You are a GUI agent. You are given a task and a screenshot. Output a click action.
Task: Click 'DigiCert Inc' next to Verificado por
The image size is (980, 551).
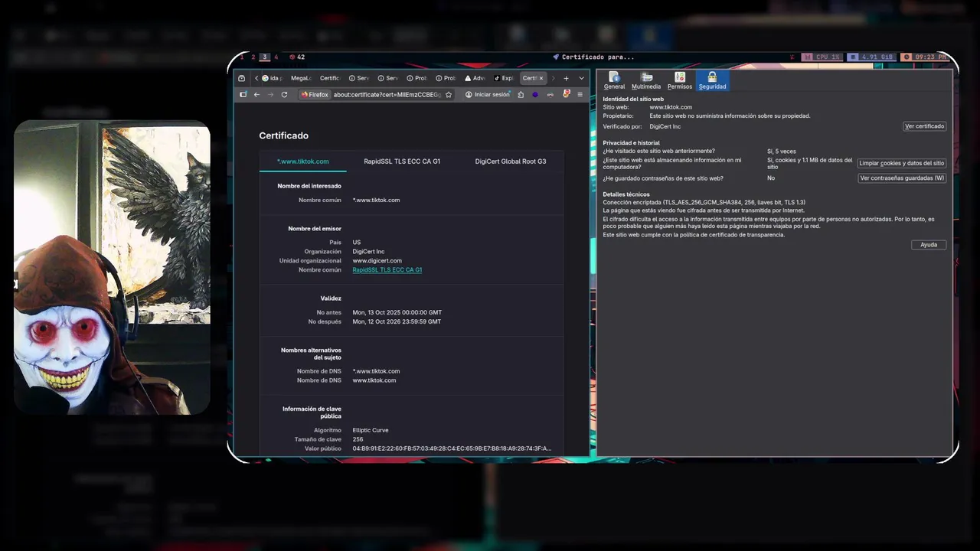(x=665, y=126)
